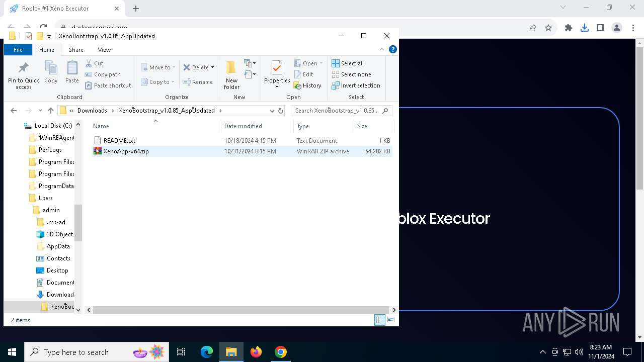The width and height of the screenshot is (644, 362).
Task: Open recent locations dropdown
Action: click(41, 111)
